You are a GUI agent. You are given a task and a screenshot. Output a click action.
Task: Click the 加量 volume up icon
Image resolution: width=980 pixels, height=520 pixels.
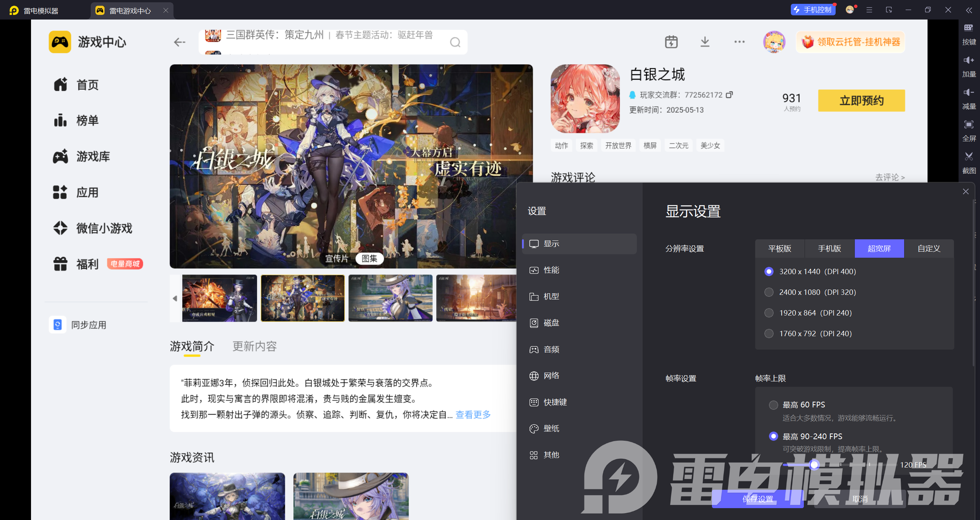point(969,60)
